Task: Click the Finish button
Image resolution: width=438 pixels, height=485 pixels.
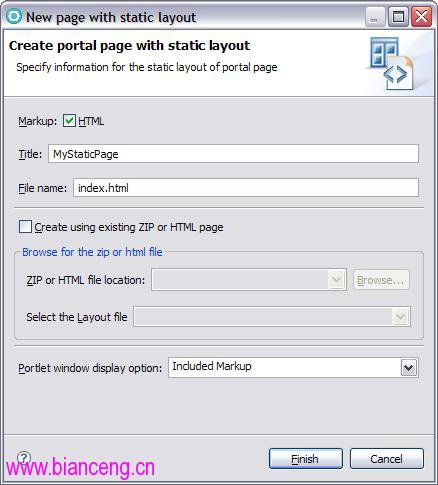Action: point(306,459)
